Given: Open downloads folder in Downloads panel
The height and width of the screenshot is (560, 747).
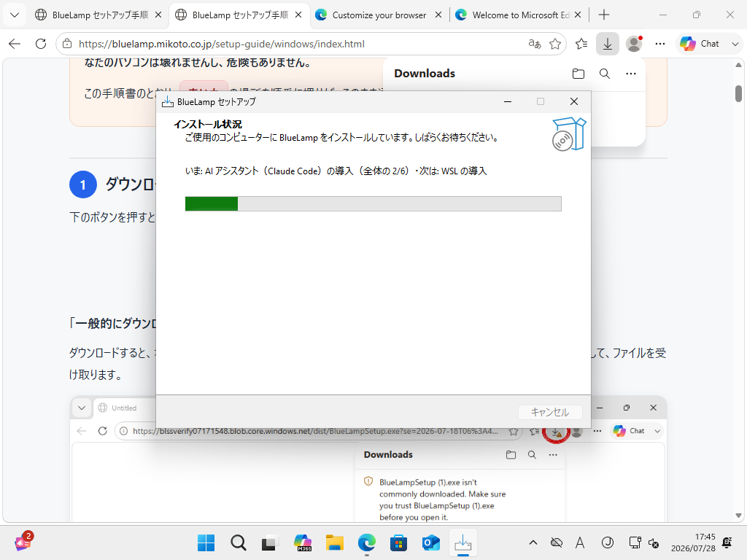Looking at the screenshot, I should click(x=578, y=74).
